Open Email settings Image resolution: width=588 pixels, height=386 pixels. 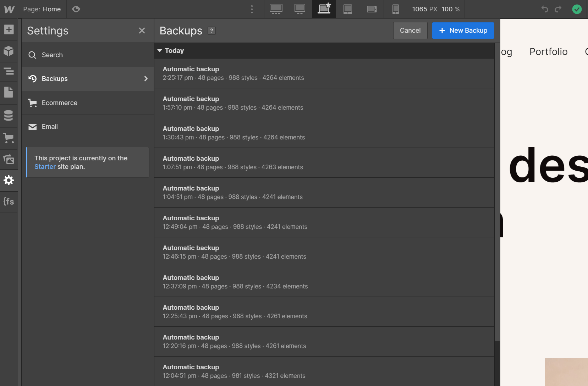(x=88, y=127)
